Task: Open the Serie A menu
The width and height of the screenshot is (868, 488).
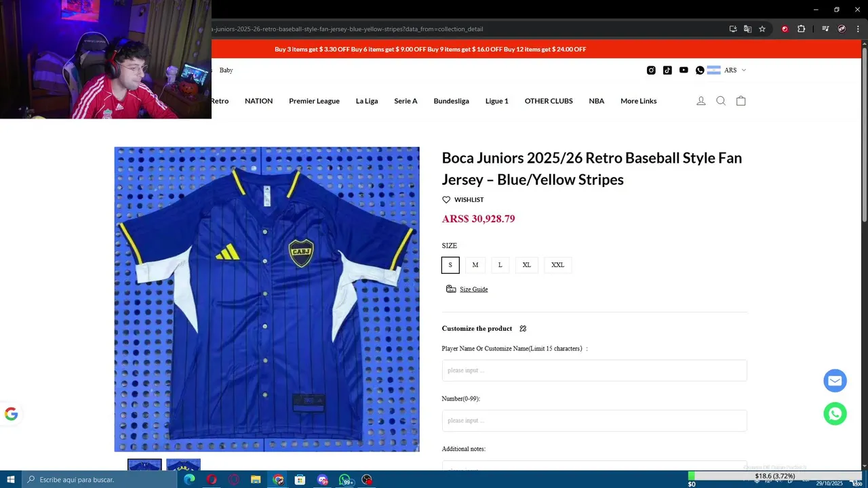Action: click(x=406, y=101)
